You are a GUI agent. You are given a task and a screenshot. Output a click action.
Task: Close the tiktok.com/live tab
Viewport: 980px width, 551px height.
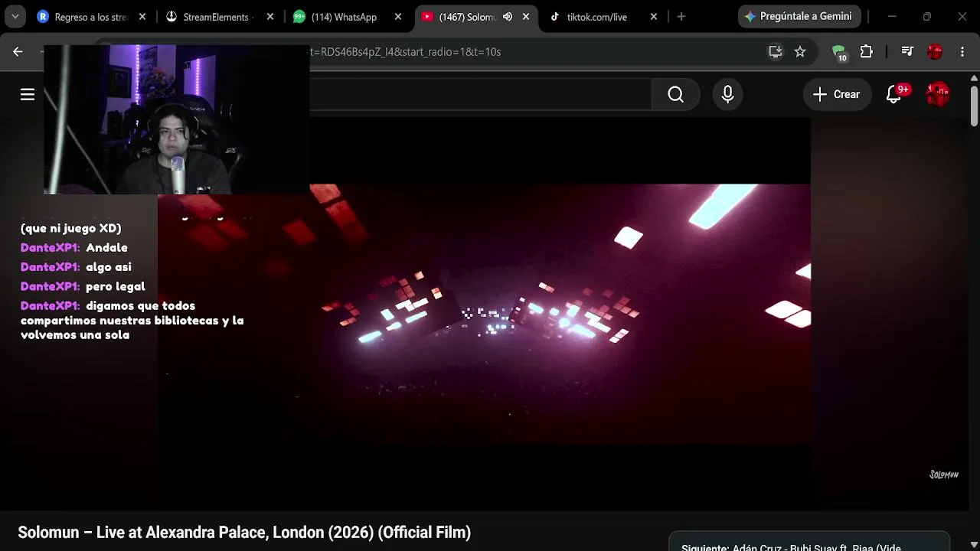(653, 17)
